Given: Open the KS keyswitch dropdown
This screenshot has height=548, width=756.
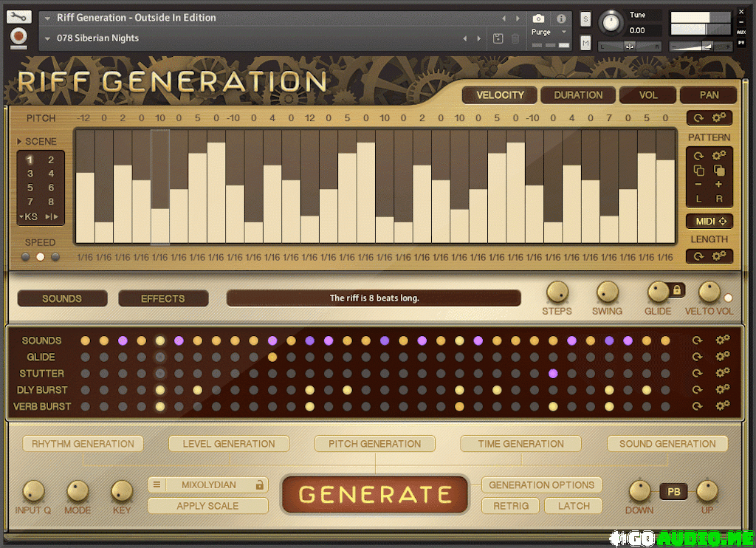Looking at the screenshot, I should [28, 217].
